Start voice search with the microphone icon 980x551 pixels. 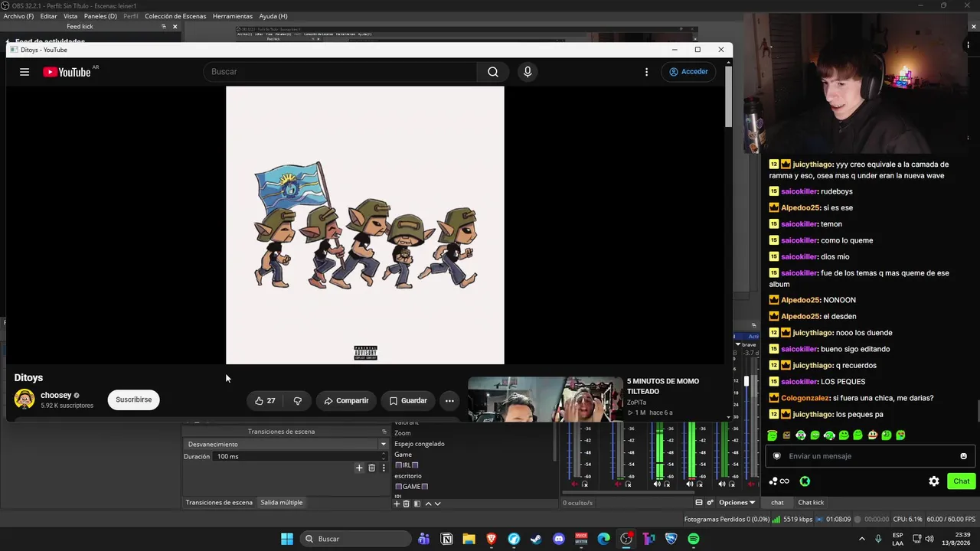click(x=527, y=72)
